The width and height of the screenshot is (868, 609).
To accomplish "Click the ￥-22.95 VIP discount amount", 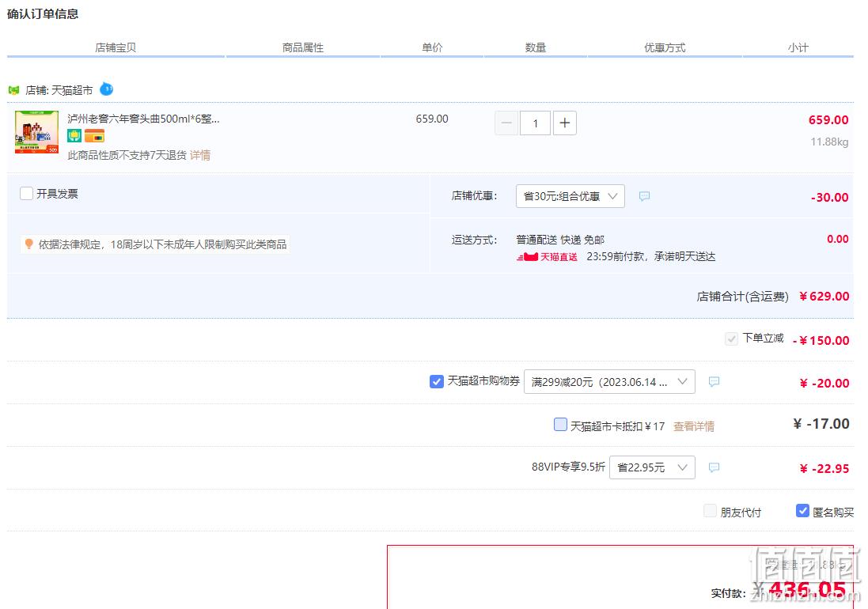I will click(824, 469).
